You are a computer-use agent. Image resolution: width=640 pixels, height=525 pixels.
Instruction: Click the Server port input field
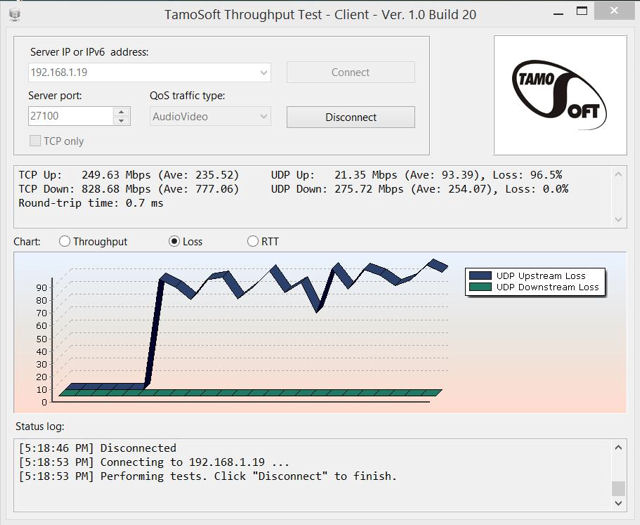[x=71, y=116]
